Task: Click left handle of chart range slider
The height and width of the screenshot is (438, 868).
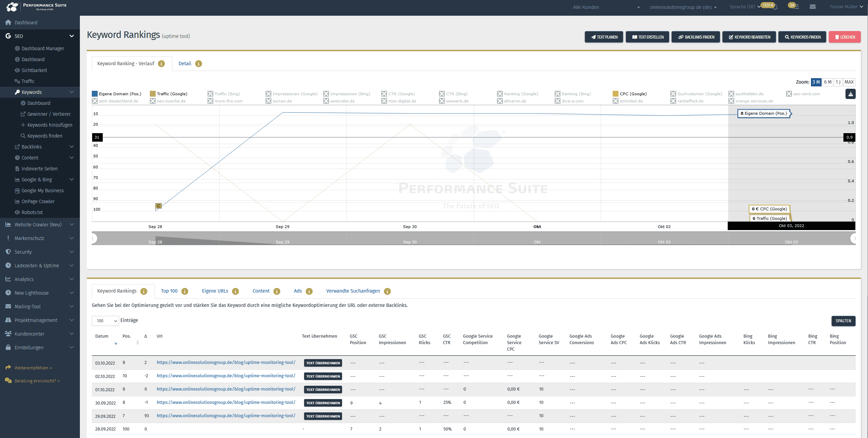Action: (94, 239)
